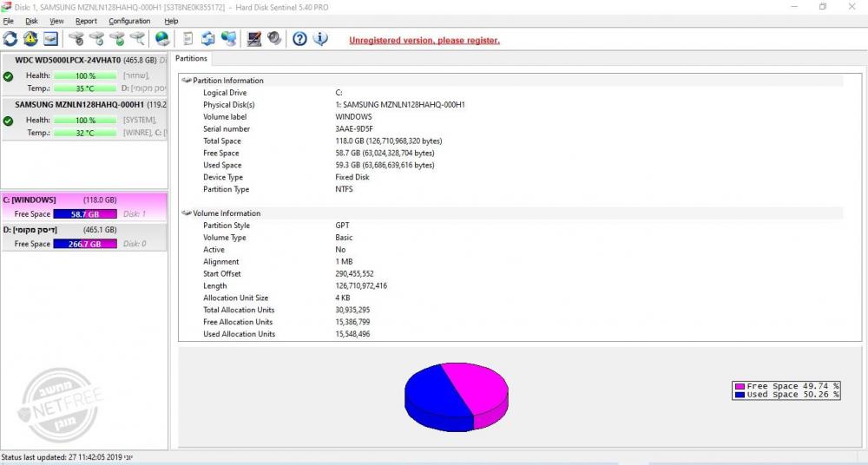Screen dimensions: 868x465
Task: Click the green health check icon for SAMSUNG disk
Action: pyautogui.click(x=9, y=121)
